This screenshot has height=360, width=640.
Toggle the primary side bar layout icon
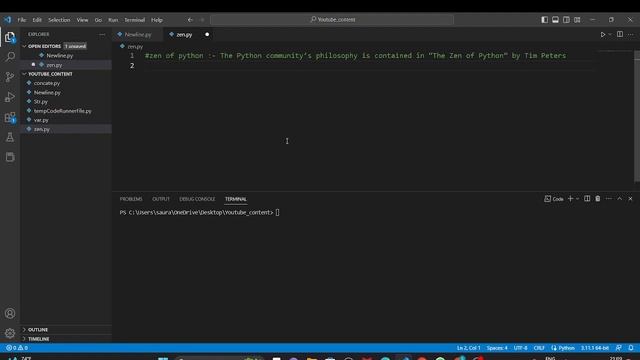point(544,20)
